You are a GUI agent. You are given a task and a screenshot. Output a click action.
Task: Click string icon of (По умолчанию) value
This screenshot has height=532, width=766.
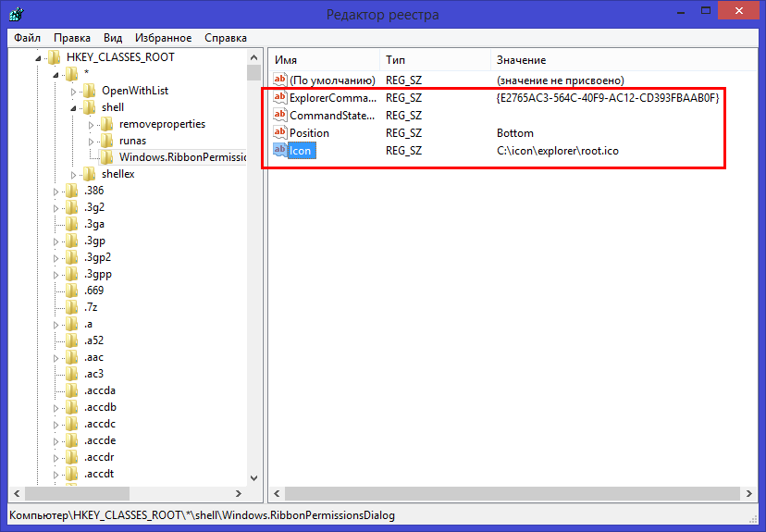coord(280,80)
